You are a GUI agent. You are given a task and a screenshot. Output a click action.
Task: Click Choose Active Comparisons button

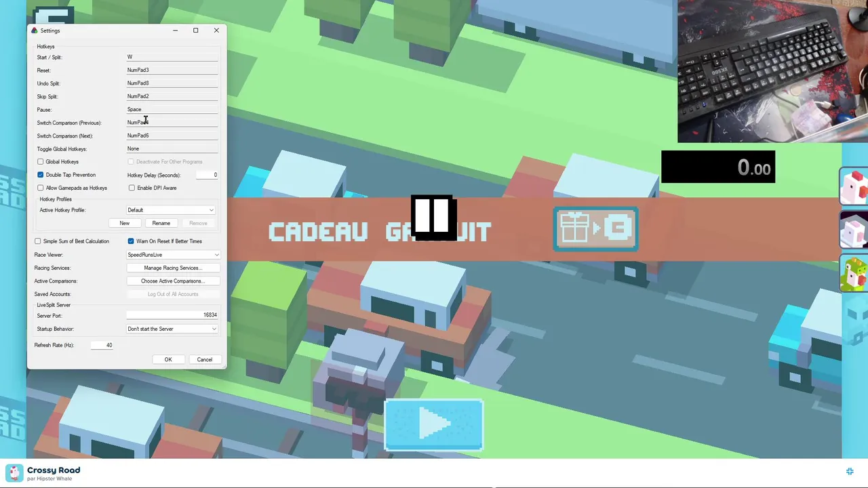pyautogui.click(x=173, y=281)
